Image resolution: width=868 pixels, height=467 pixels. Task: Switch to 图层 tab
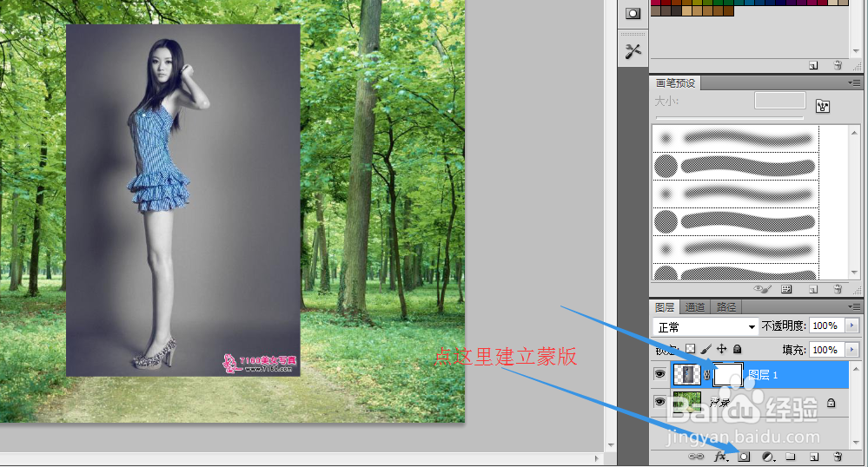click(x=665, y=307)
